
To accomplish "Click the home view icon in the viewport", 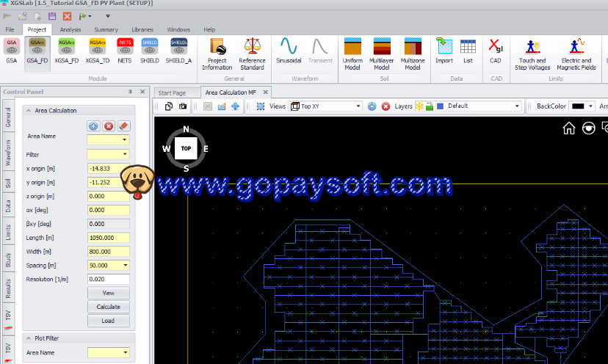I will point(569,128).
